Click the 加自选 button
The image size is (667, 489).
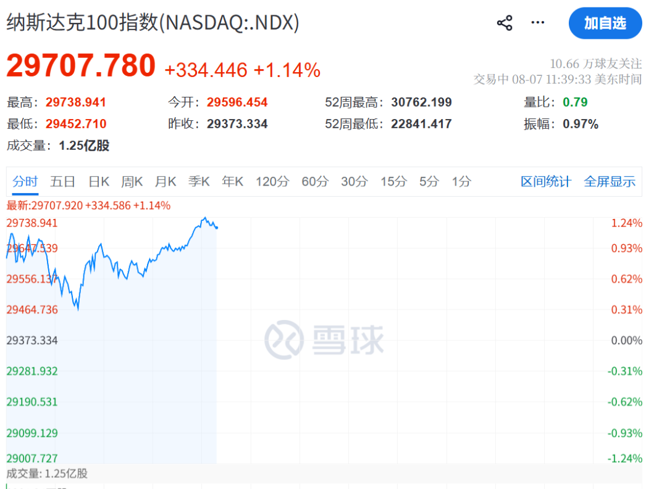pyautogui.click(x=605, y=23)
